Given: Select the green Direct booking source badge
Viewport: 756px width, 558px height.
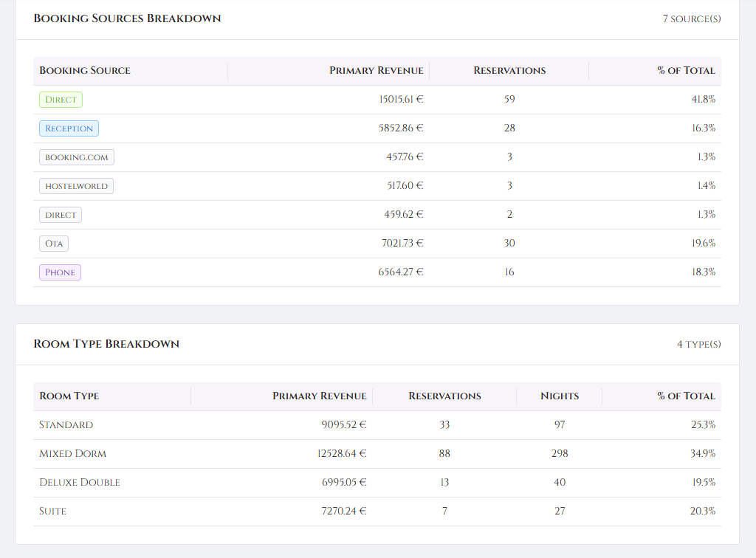Looking at the screenshot, I should click(x=60, y=99).
